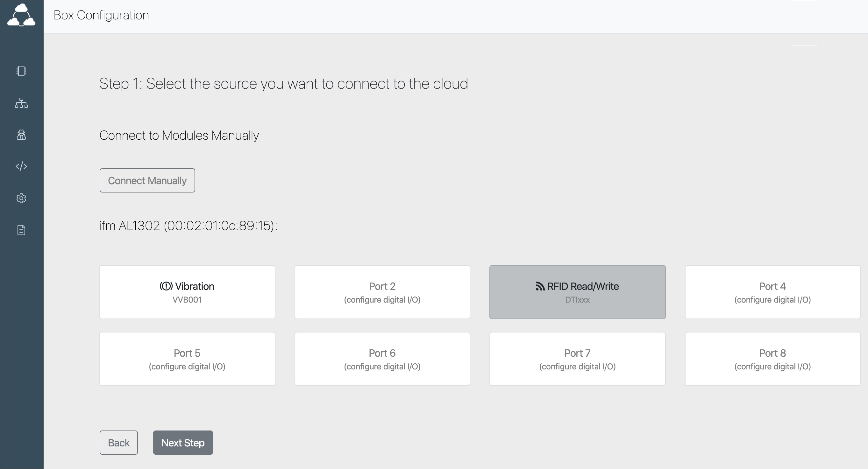Select the Port 7 card
The image size is (868, 469).
pyautogui.click(x=577, y=359)
